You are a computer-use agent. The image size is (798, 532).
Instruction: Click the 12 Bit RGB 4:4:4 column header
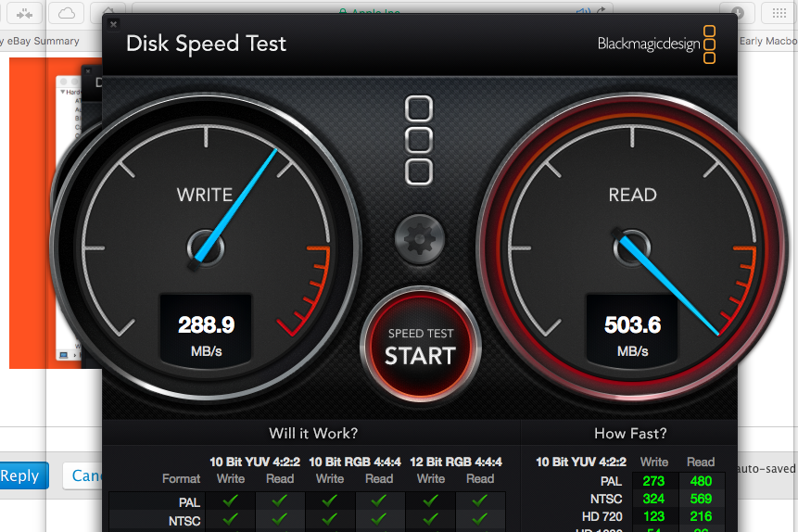coord(456,462)
